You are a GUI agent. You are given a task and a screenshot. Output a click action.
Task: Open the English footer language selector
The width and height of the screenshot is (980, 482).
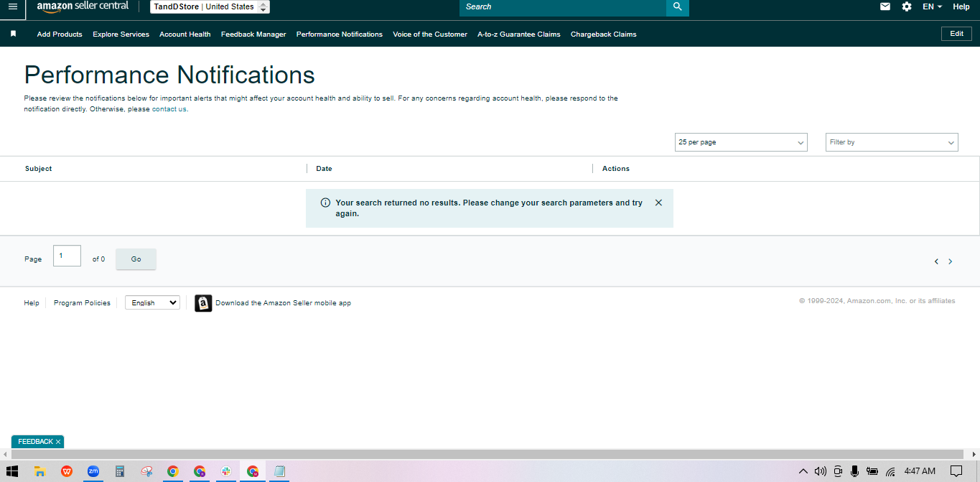(152, 302)
